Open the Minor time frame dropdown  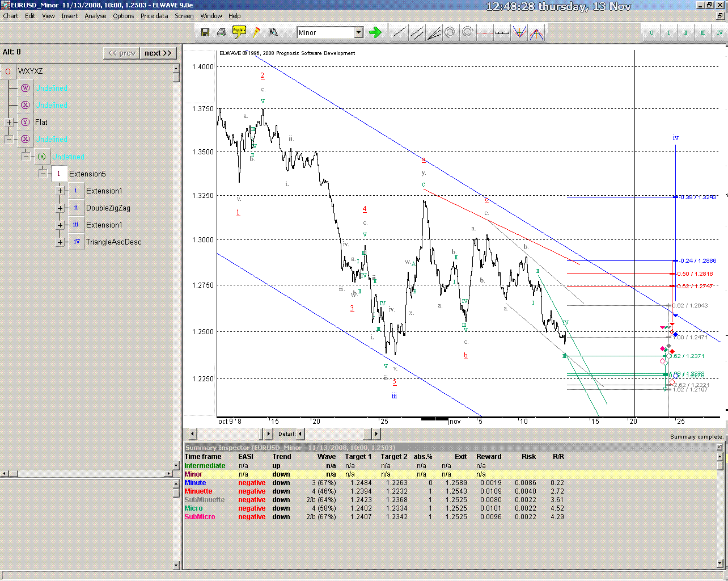click(x=358, y=32)
